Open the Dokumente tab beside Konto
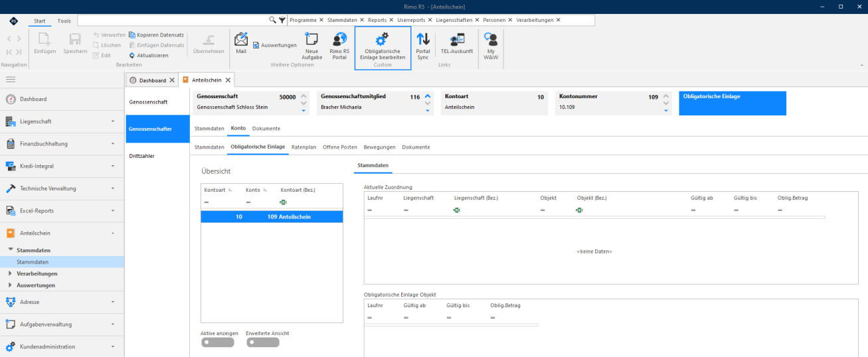Image resolution: width=868 pixels, height=357 pixels. click(x=266, y=128)
